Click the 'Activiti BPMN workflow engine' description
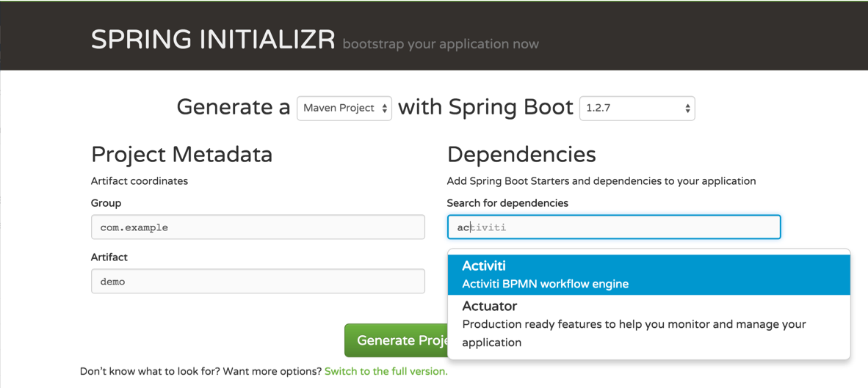868x388 pixels. 546,285
